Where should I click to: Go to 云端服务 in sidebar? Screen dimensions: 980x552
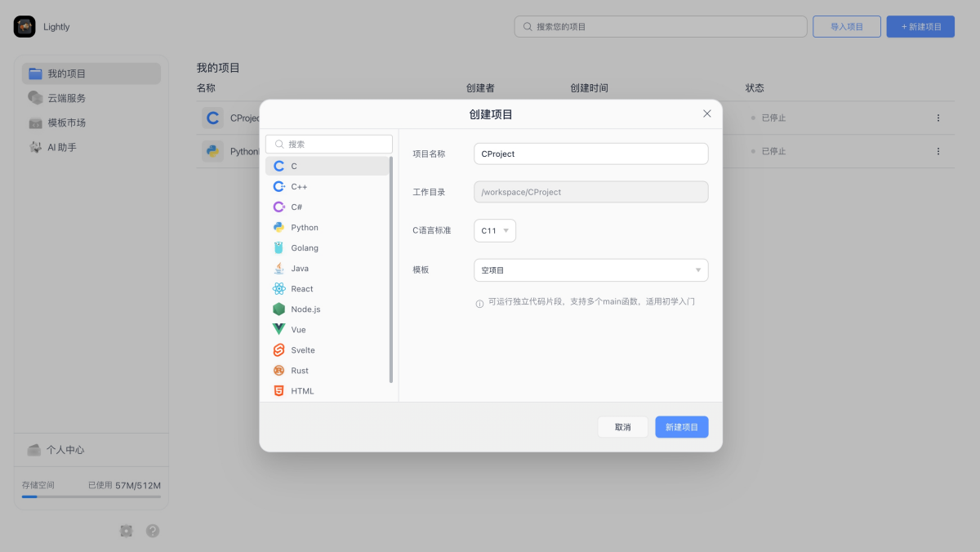[91, 98]
